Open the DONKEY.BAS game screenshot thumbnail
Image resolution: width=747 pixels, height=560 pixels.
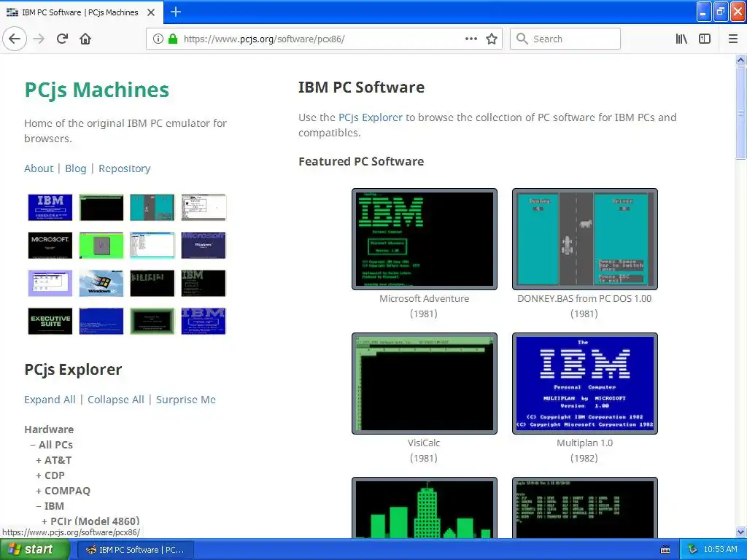coord(585,239)
